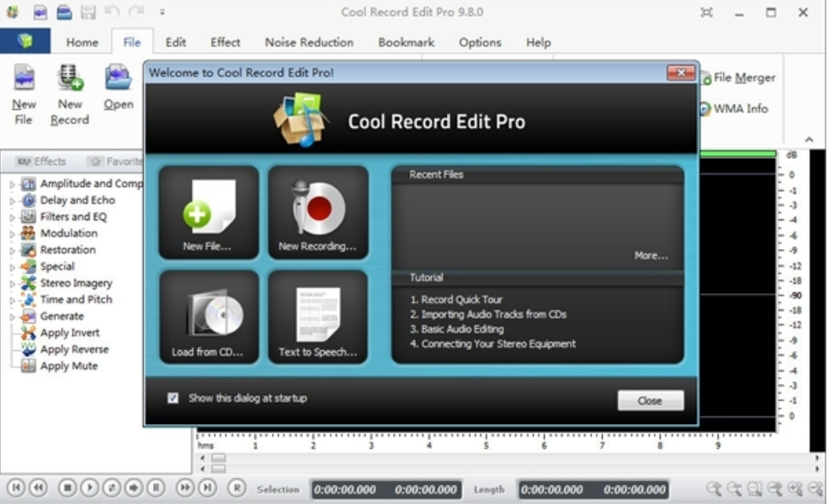Open the Edit ribbon tab
828x504 pixels.
175,42
